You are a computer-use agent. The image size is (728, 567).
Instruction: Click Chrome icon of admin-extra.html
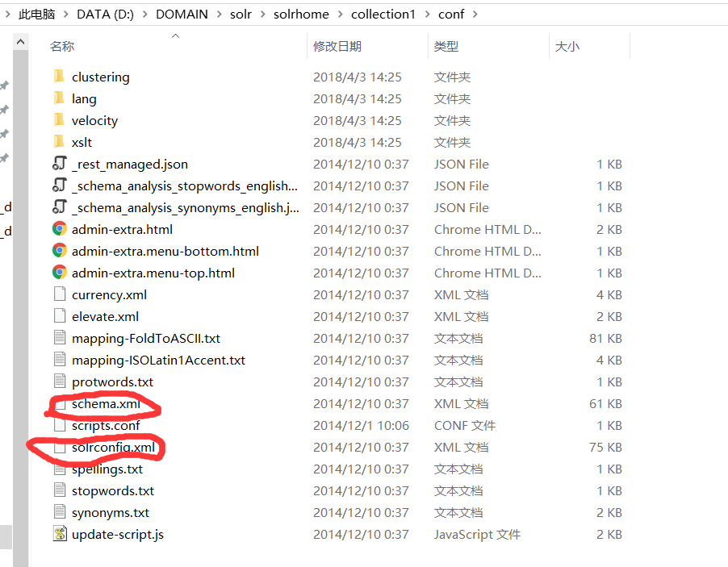click(x=60, y=229)
